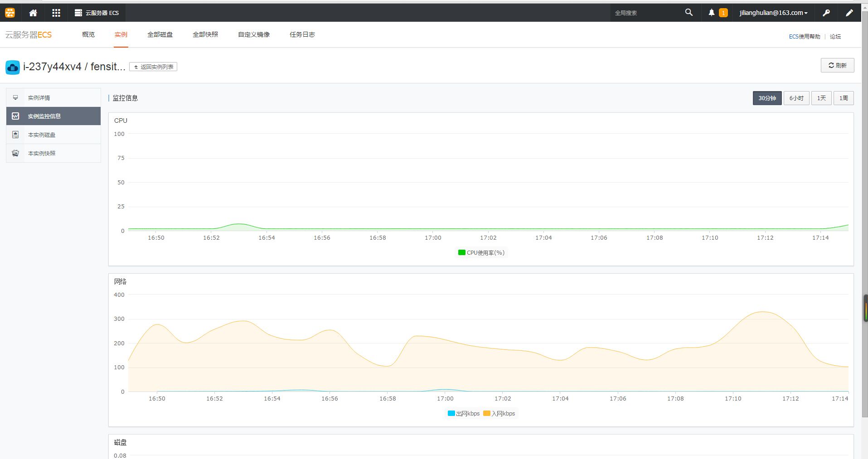Click the pencil edit icon in top bar
Viewport: 868px width, 459px height.
tap(849, 13)
